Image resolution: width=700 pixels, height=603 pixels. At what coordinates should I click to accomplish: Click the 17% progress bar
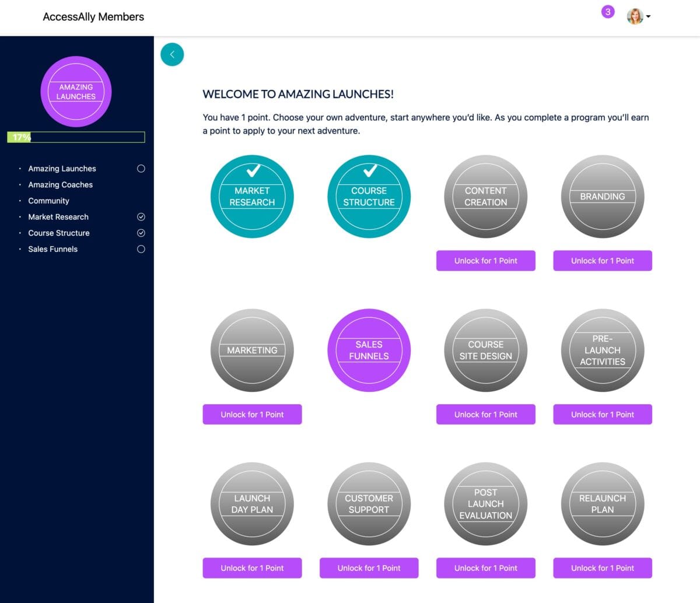(x=76, y=137)
